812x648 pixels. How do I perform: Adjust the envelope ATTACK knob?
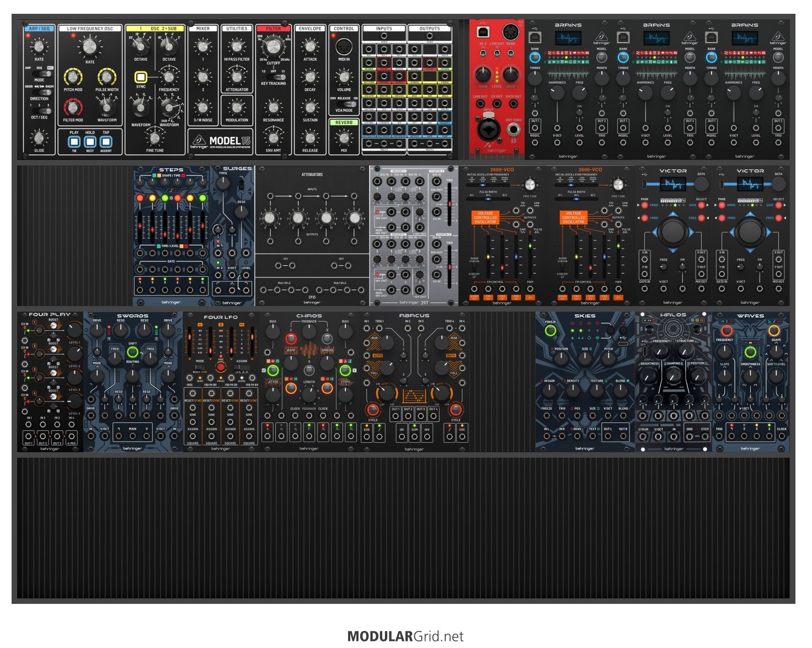[x=310, y=47]
